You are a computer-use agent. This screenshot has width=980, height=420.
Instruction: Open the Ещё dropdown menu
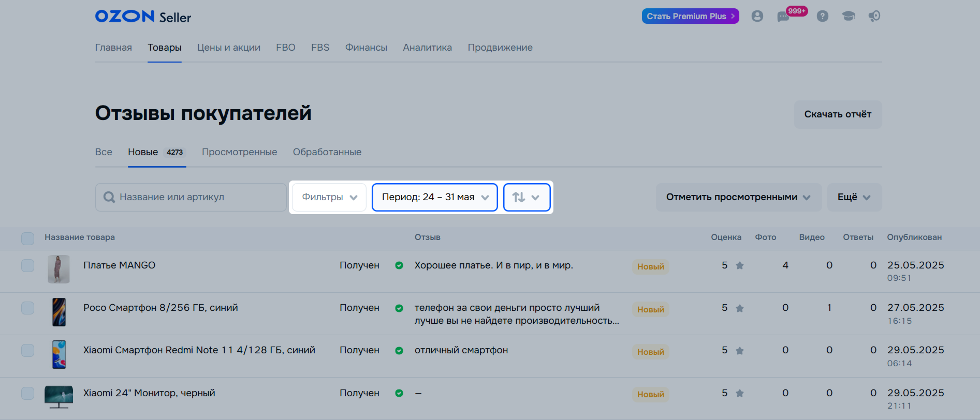tap(854, 197)
